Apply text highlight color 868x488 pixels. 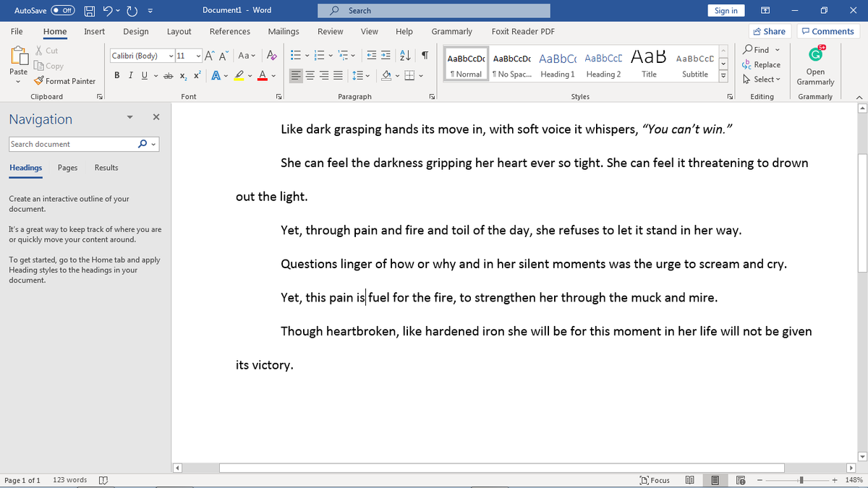240,75
